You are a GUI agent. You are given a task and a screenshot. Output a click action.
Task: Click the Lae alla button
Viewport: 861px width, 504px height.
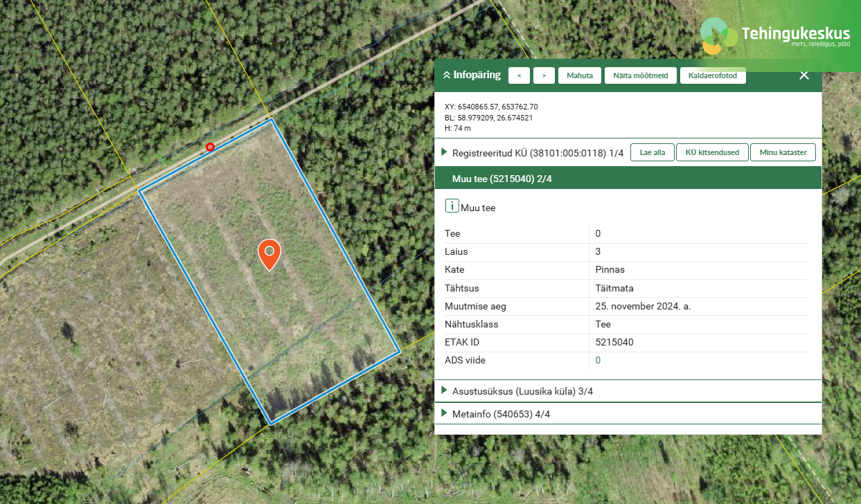tap(652, 152)
